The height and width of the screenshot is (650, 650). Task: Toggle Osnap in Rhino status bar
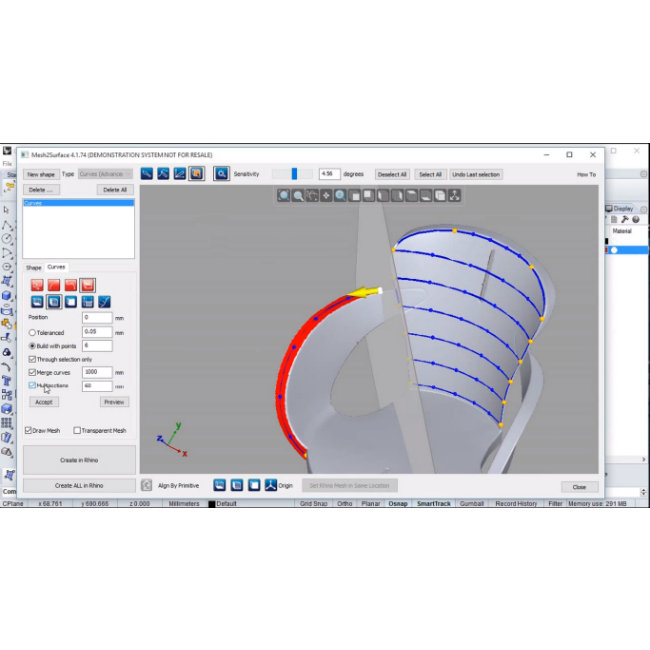[398, 503]
